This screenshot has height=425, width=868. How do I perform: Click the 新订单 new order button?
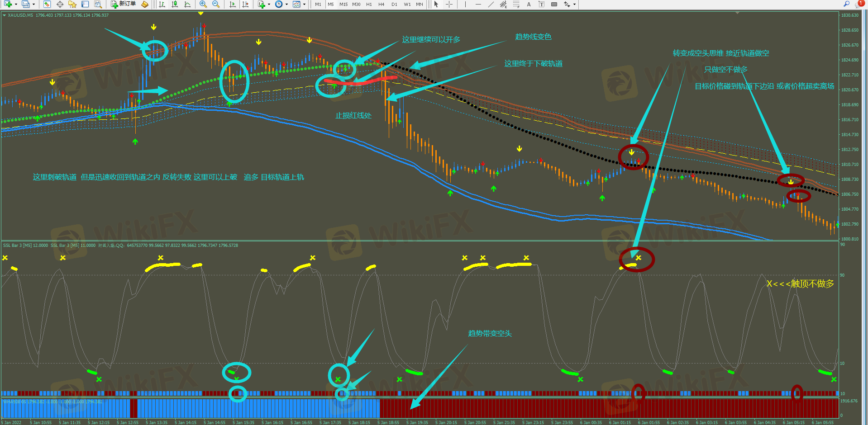(123, 4)
